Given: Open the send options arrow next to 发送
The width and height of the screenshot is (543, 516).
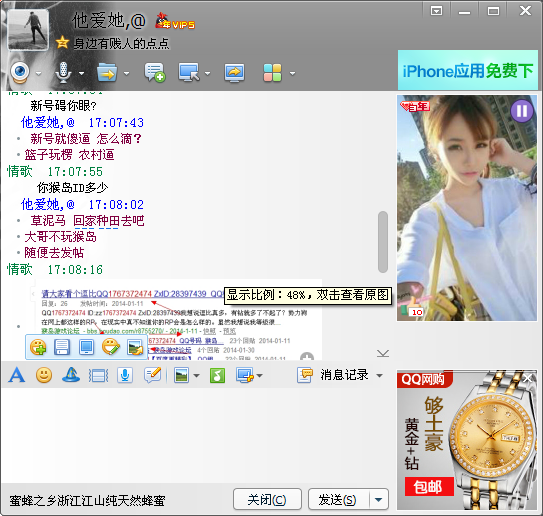Looking at the screenshot, I should tap(379, 499).
